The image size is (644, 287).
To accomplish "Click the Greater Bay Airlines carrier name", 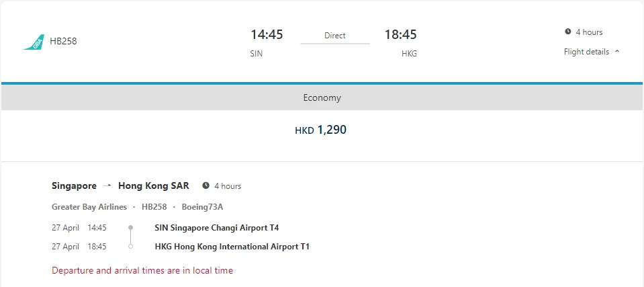I will (89, 207).
